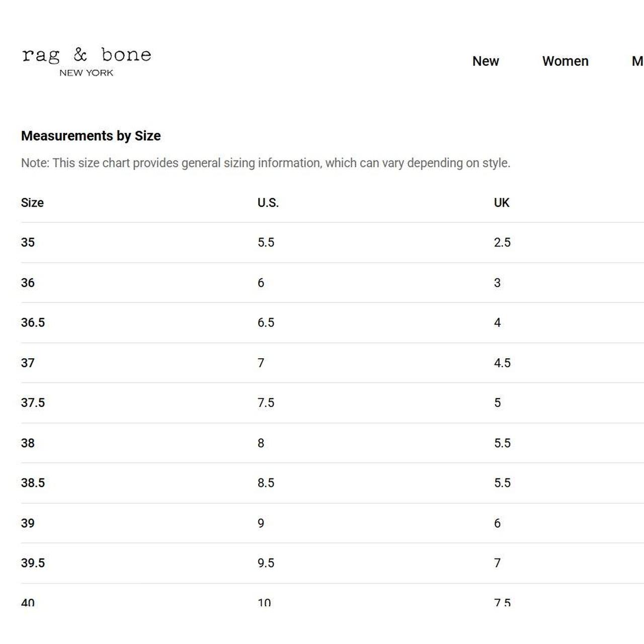Click U.S. value 9 for size 39
The image size is (644, 644).
(x=261, y=523)
